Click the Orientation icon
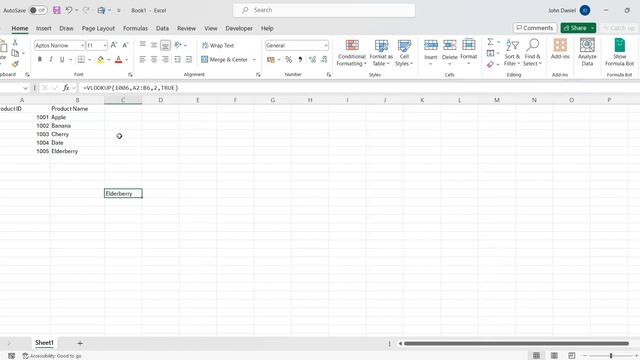The height and width of the screenshot is (360, 640). 178,45
